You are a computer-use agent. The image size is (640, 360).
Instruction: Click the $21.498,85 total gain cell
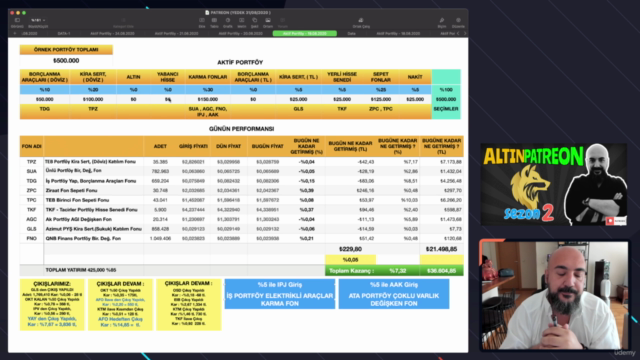click(x=441, y=249)
